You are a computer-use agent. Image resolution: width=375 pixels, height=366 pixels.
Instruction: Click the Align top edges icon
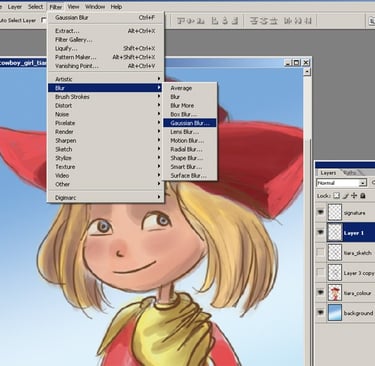pos(181,21)
